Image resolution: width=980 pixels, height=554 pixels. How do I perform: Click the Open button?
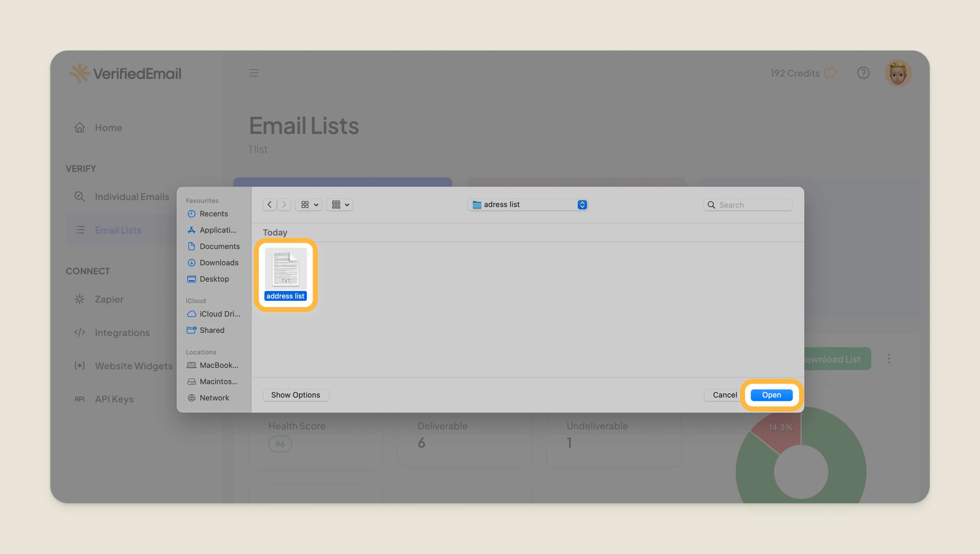771,395
